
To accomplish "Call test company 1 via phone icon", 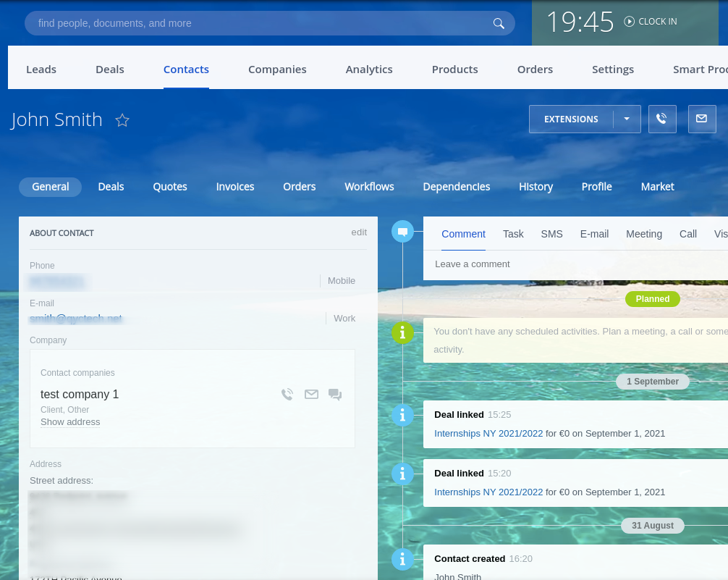I will click(x=287, y=394).
